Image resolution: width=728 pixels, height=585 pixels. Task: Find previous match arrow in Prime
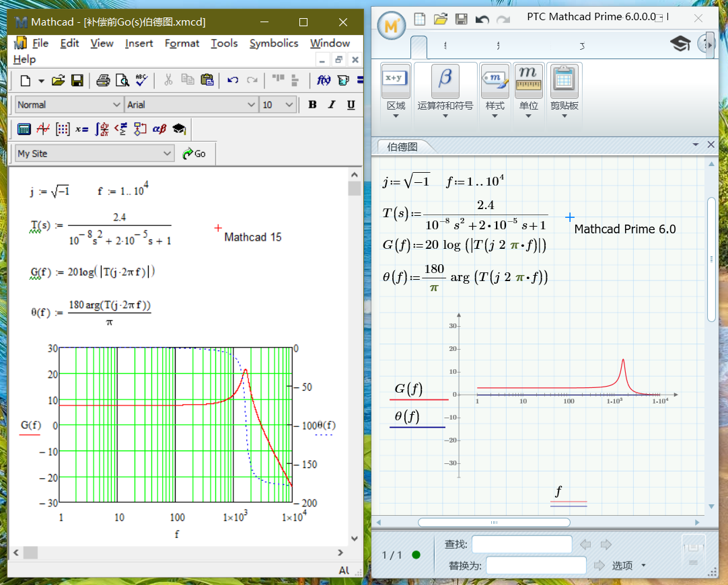point(585,545)
